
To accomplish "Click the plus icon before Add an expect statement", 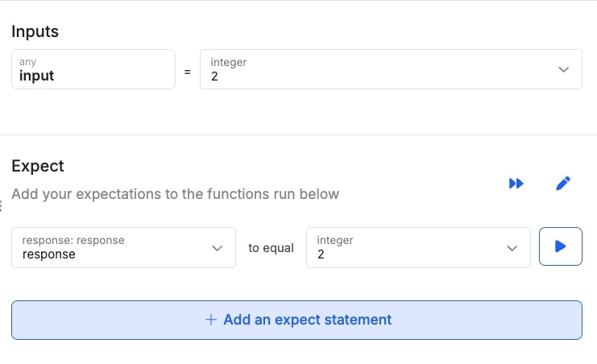I will tap(211, 320).
